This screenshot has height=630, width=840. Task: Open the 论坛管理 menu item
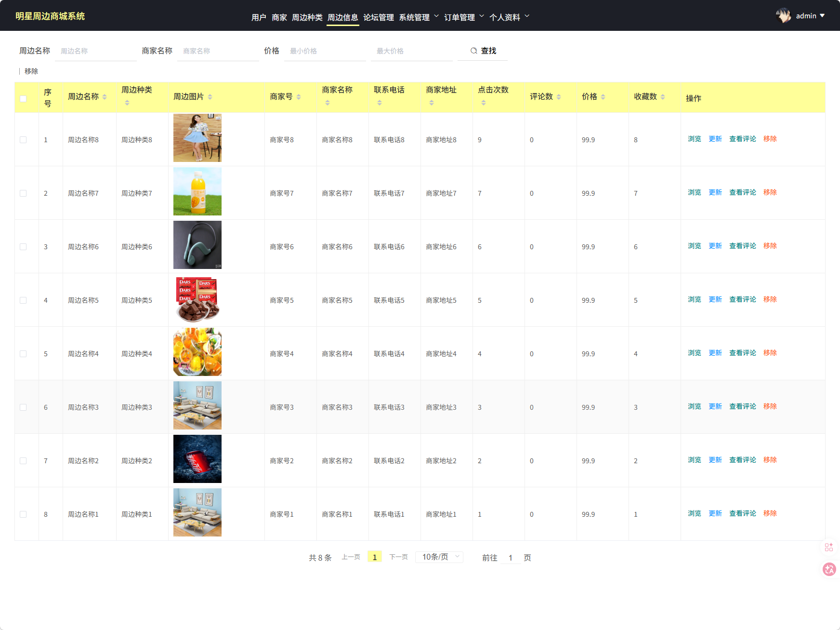click(x=379, y=17)
